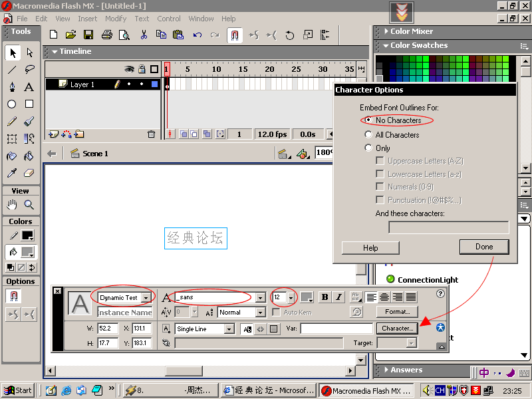Select the Brush tool
The width and height of the screenshot is (532, 399).
29,122
